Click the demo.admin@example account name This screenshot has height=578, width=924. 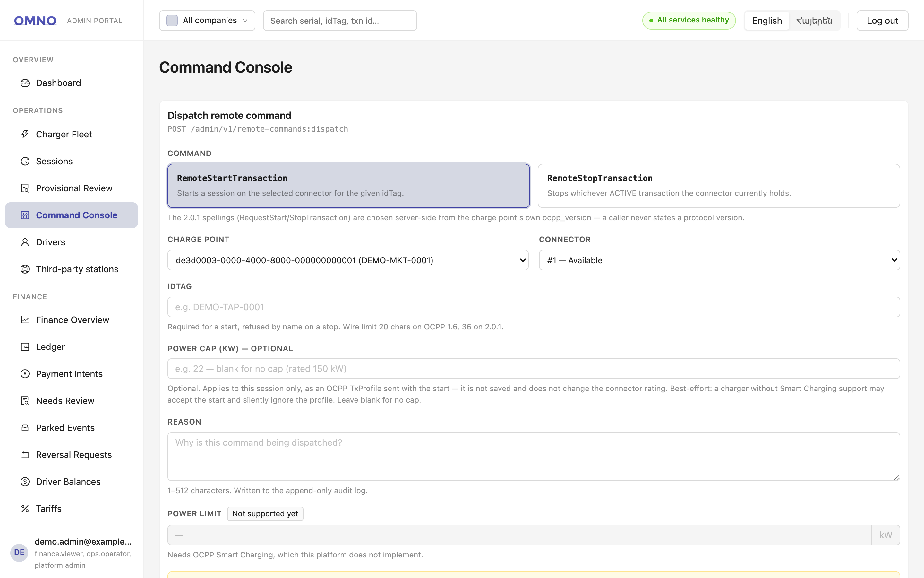[x=83, y=542]
